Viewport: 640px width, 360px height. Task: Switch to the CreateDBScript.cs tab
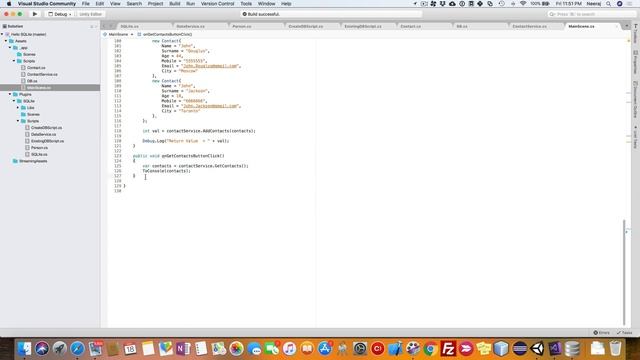coord(305,26)
